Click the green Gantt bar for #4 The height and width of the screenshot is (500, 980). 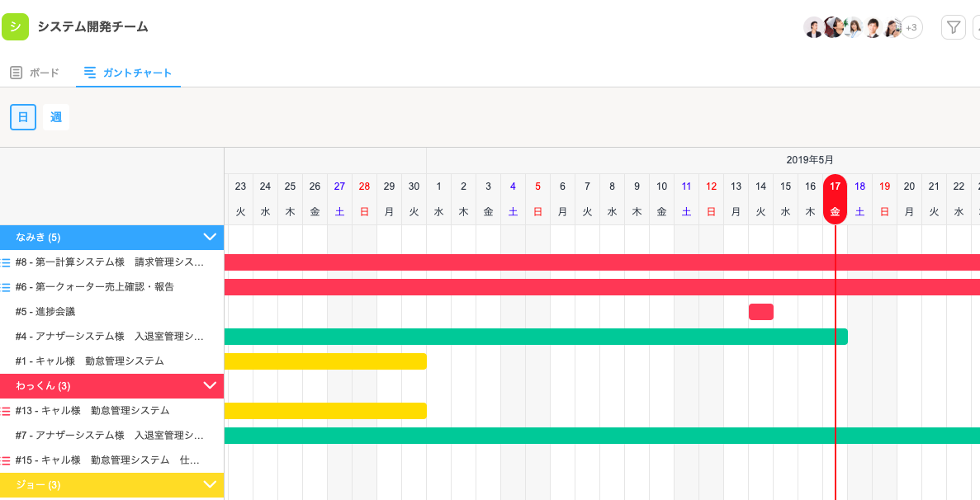tap(536, 337)
